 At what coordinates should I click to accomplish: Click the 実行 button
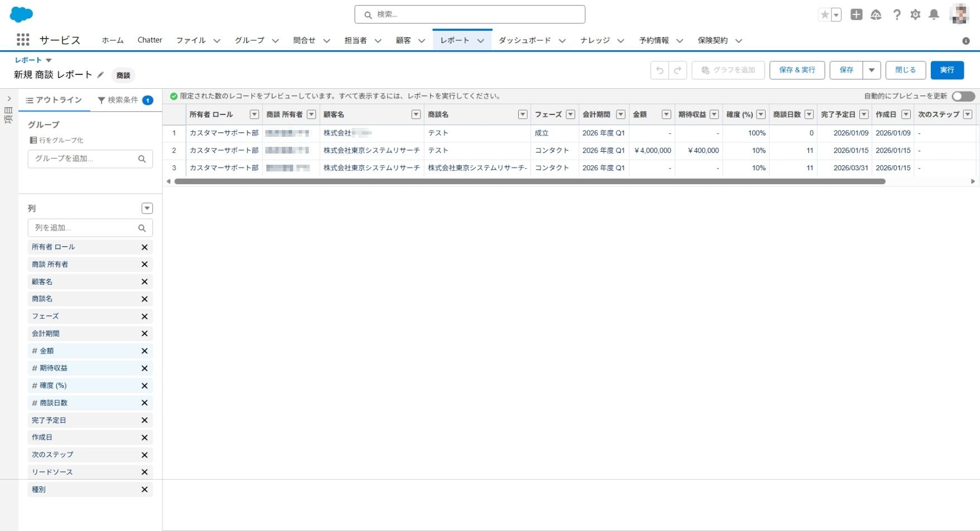947,70
